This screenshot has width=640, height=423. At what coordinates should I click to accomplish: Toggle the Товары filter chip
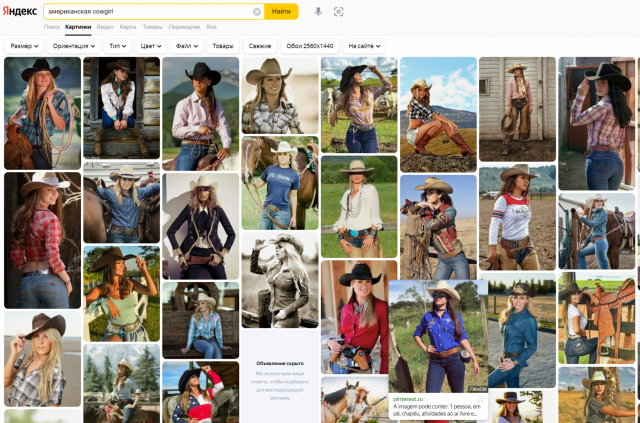click(x=223, y=46)
